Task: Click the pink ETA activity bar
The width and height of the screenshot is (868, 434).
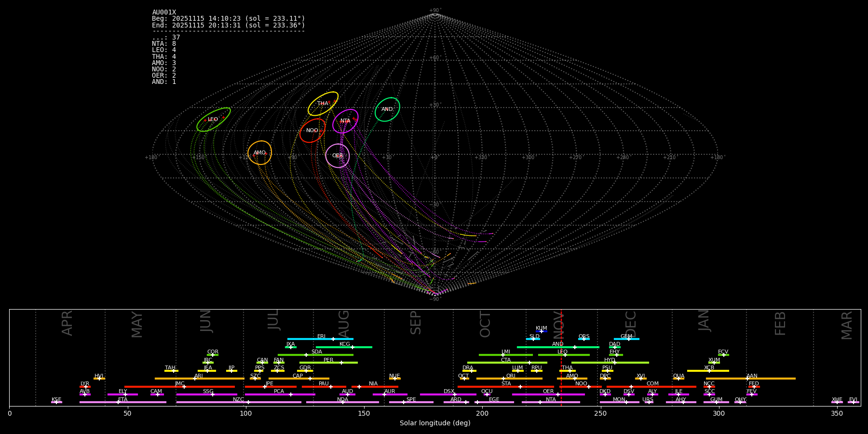Action: pos(123,402)
